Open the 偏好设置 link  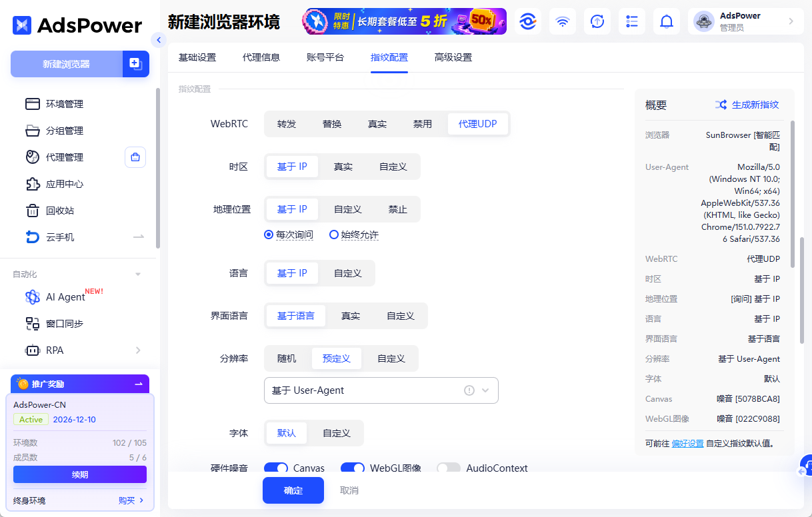pyautogui.click(x=687, y=443)
